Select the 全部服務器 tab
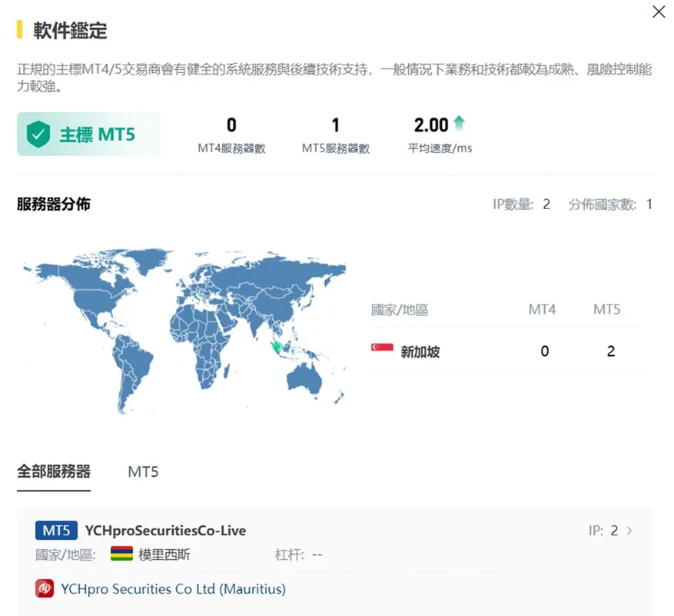The width and height of the screenshot is (674, 616). click(x=54, y=471)
